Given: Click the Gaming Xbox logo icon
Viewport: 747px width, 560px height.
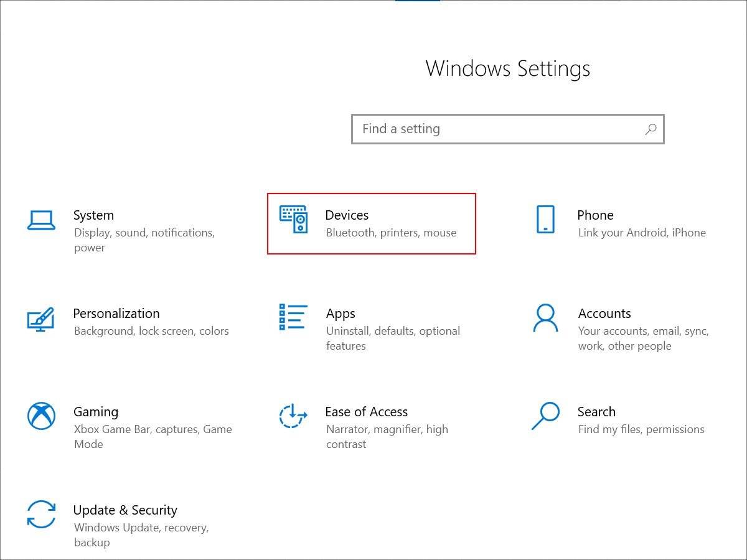Looking at the screenshot, I should 42,416.
